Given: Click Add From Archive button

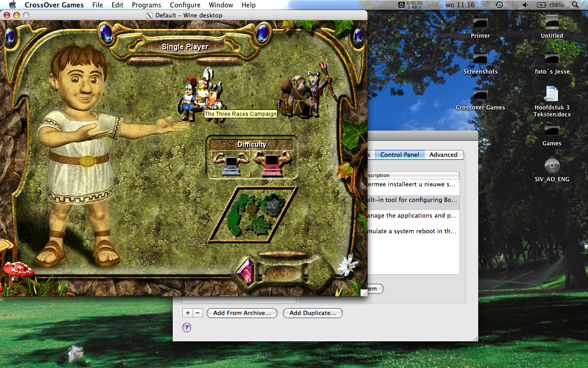Looking at the screenshot, I should 242,313.
